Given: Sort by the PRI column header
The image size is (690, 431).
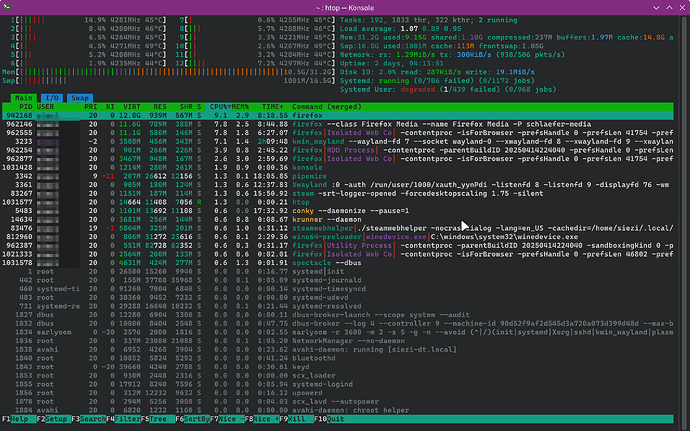Looking at the screenshot, I should pyautogui.click(x=91, y=107).
